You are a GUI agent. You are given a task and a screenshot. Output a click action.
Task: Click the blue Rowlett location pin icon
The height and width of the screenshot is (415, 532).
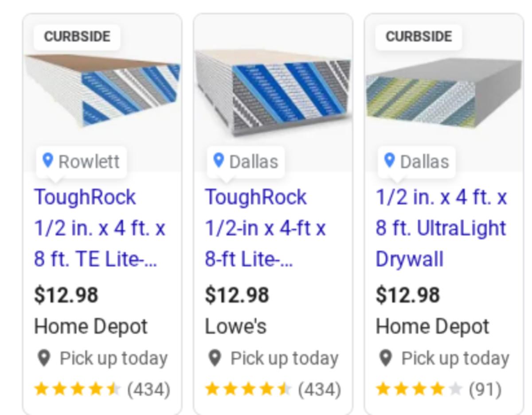pyautogui.click(x=47, y=160)
